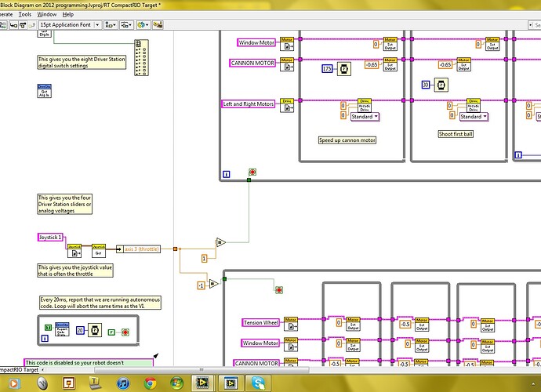Select Motor refnum node beside Tension Wheel label
Image resolution: width=541 pixels, height=392 pixels.
291,324
